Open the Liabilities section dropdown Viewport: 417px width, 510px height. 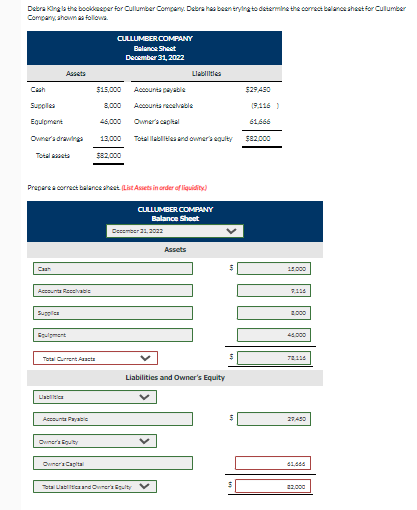[x=95, y=397]
